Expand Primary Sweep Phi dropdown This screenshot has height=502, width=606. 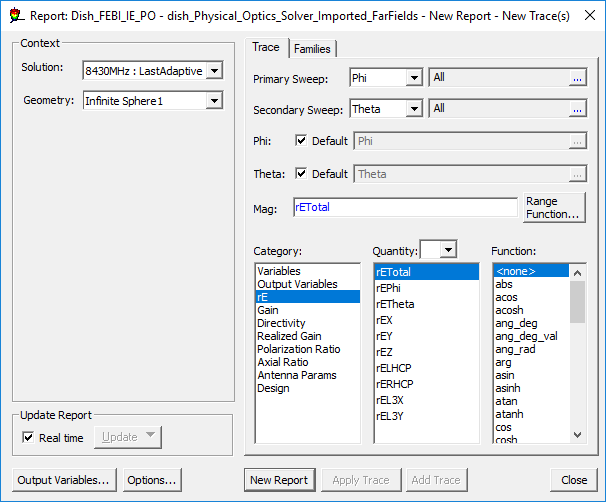414,77
